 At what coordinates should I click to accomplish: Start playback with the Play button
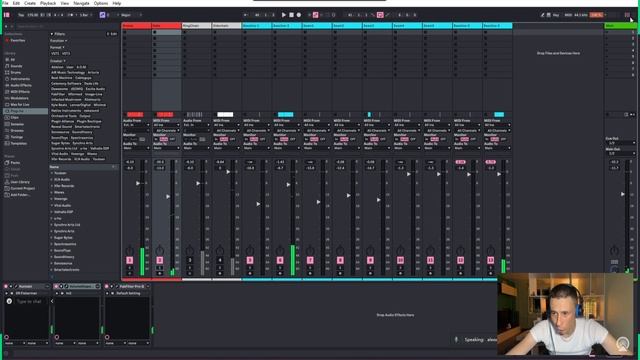(284, 15)
